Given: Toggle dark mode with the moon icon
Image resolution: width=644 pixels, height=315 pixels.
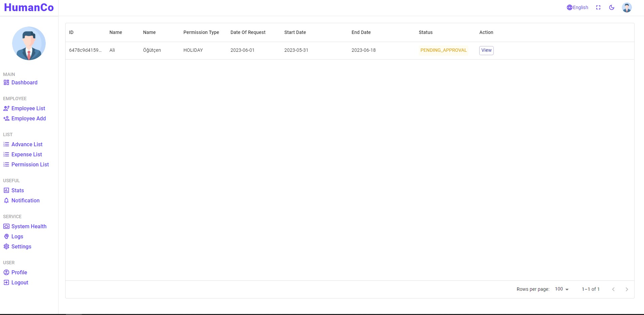Looking at the screenshot, I should click(x=612, y=7).
